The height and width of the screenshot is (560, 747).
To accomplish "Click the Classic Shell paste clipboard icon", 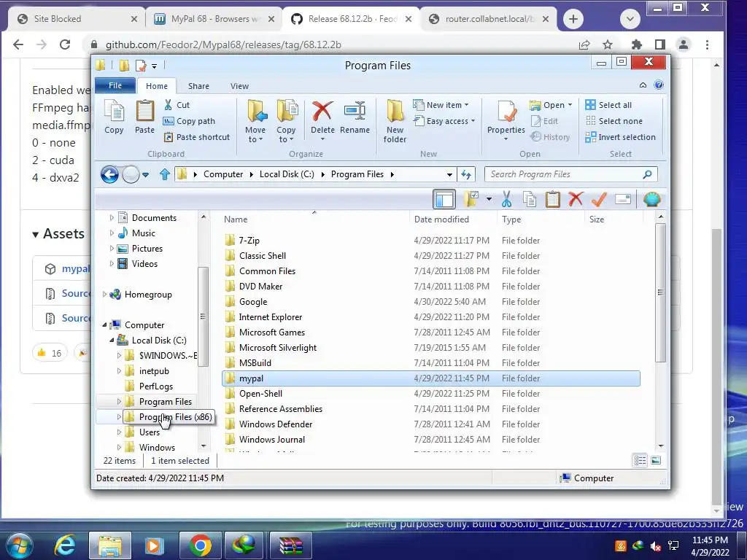I will [x=553, y=200].
